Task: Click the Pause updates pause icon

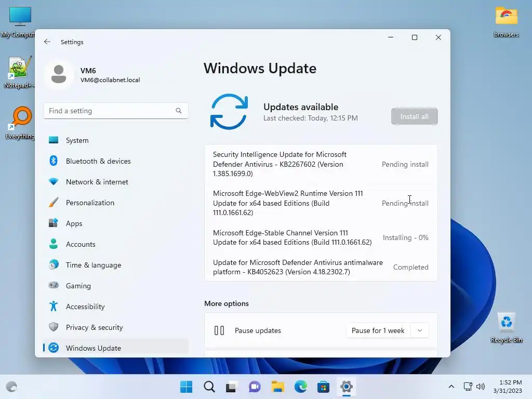Action: 219,330
